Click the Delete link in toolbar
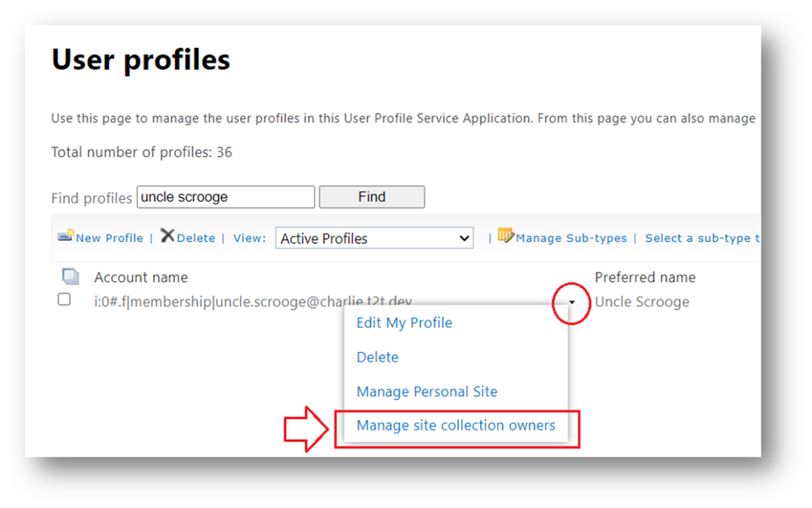The height and width of the screenshot is (508, 812). tap(196, 238)
